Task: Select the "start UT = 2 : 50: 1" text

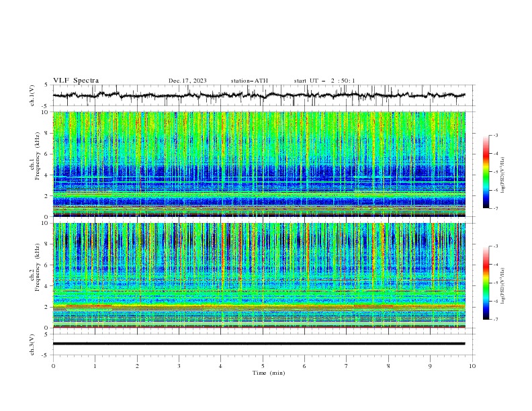Action: click(x=324, y=81)
